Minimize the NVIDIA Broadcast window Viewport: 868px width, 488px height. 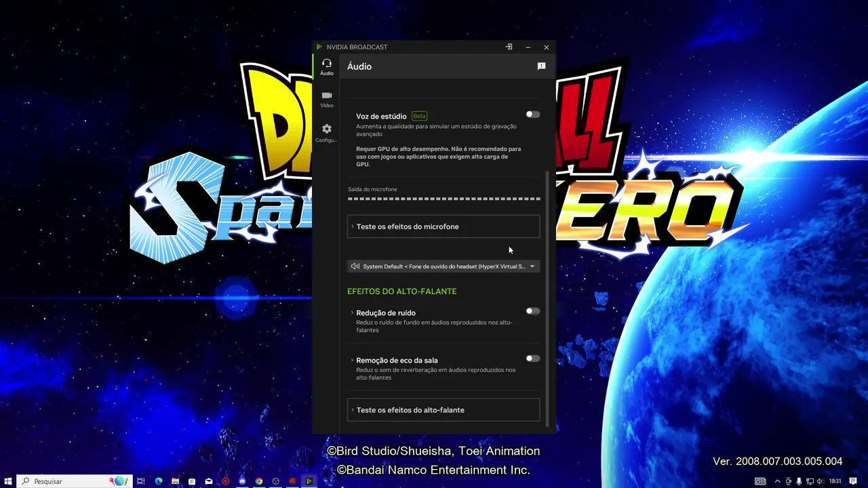pyautogui.click(x=528, y=47)
